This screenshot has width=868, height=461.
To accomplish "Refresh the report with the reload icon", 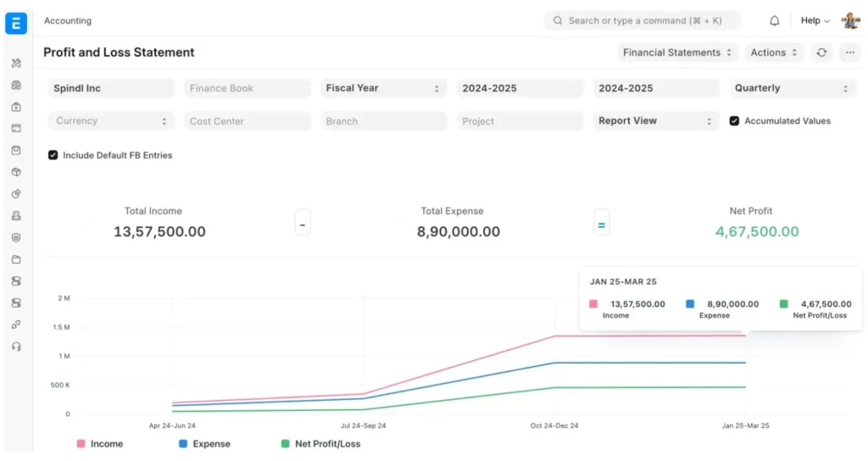I will 821,53.
